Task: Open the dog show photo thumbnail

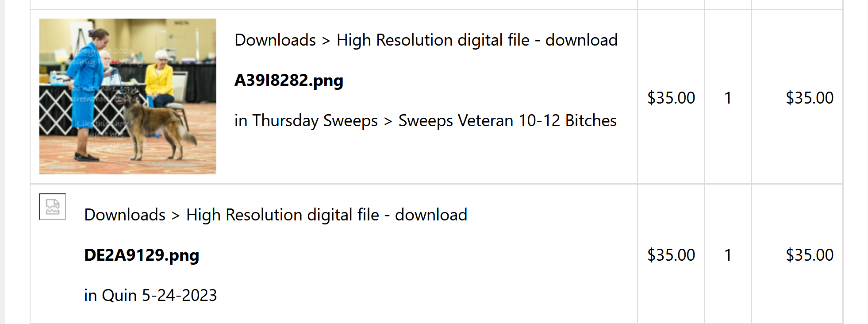Action: pyautogui.click(x=128, y=96)
